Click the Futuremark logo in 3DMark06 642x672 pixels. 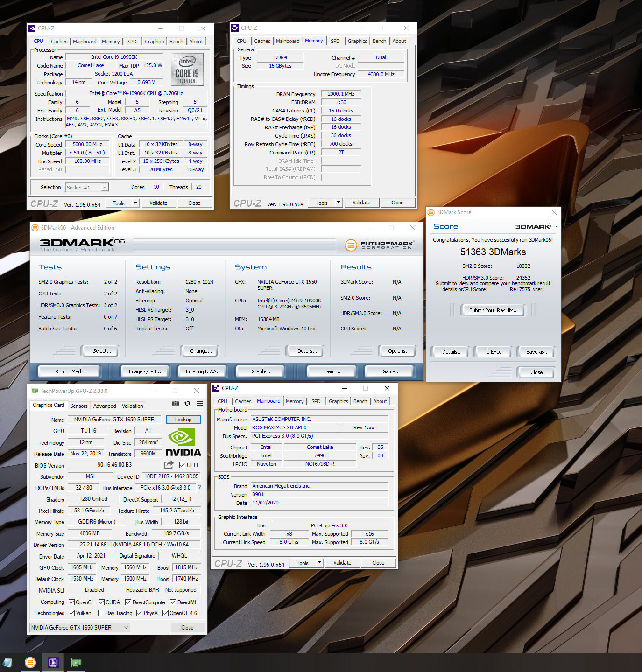[x=379, y=245]
